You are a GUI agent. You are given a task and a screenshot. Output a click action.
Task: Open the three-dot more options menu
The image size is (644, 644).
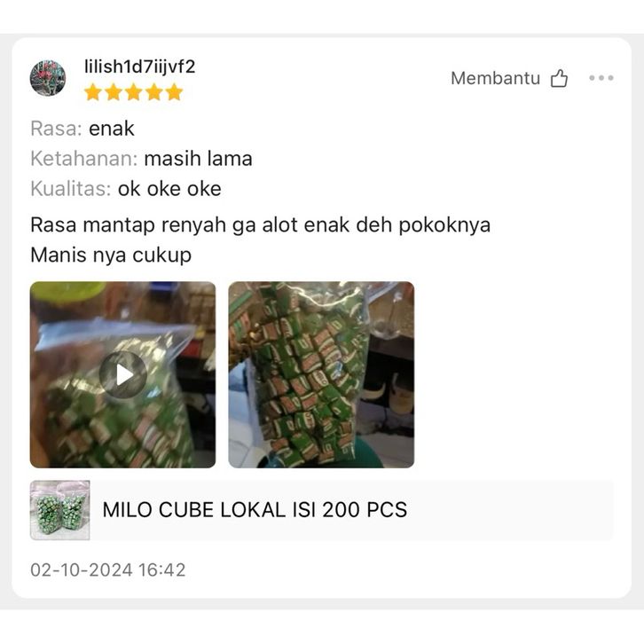point(601,78)
